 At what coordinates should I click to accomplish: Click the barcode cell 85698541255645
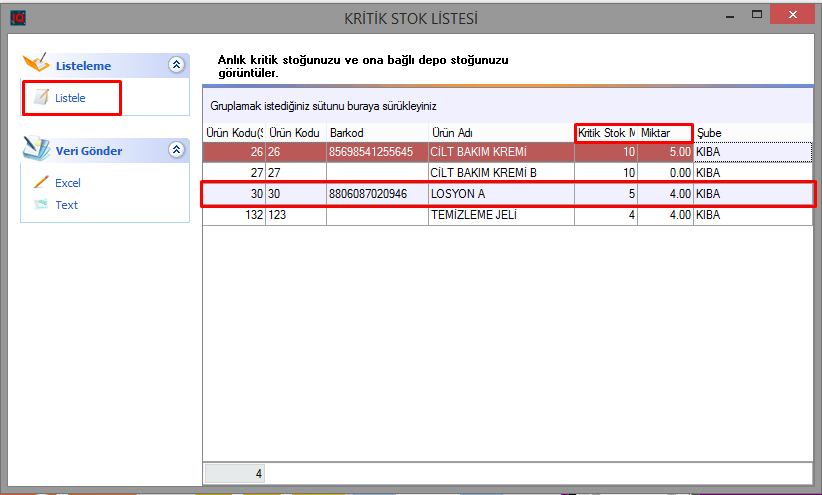pyautogui.click(x=376, y=152)
